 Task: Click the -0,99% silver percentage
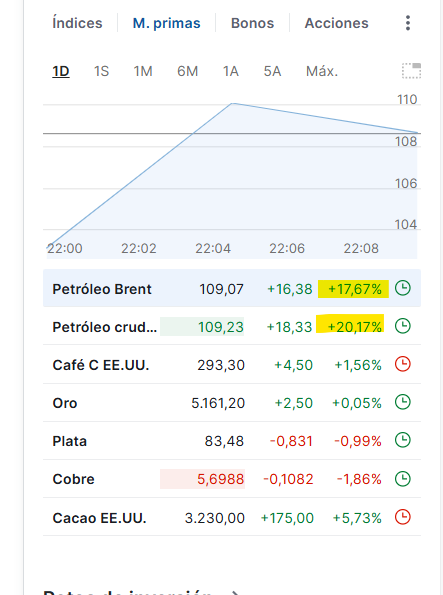point(358,441)
